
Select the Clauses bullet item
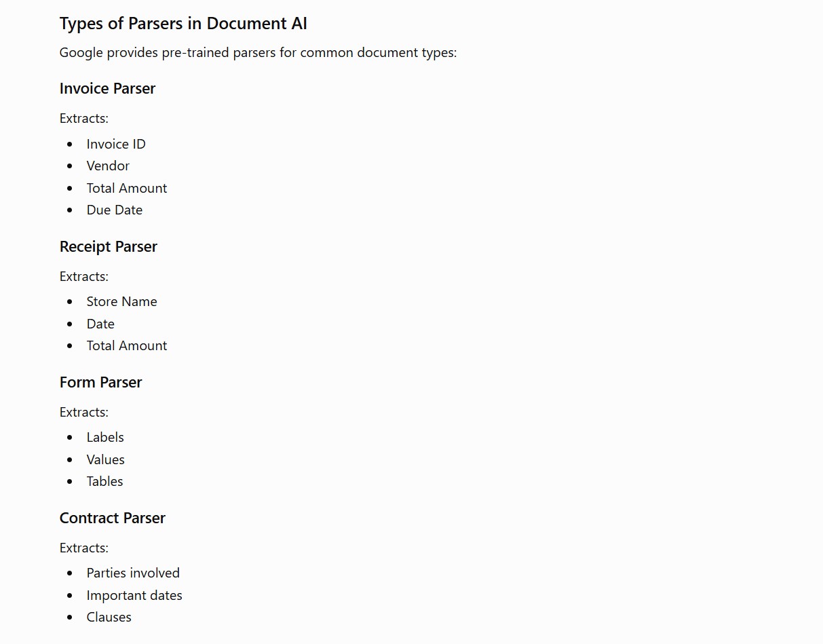coord(109,617)
